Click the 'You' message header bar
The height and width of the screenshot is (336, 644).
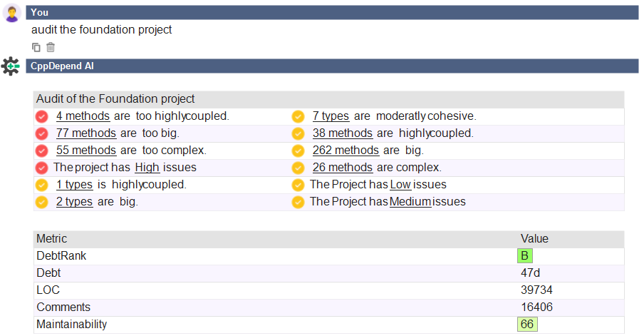pos(332,12)
